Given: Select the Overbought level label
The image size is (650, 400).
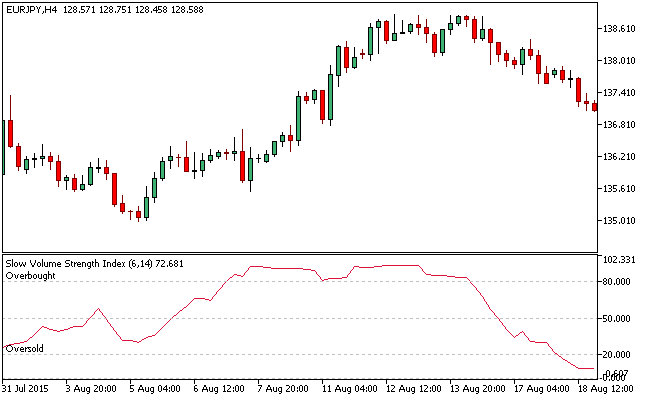Looking at the screenshot, I should (x=28, y=275).
